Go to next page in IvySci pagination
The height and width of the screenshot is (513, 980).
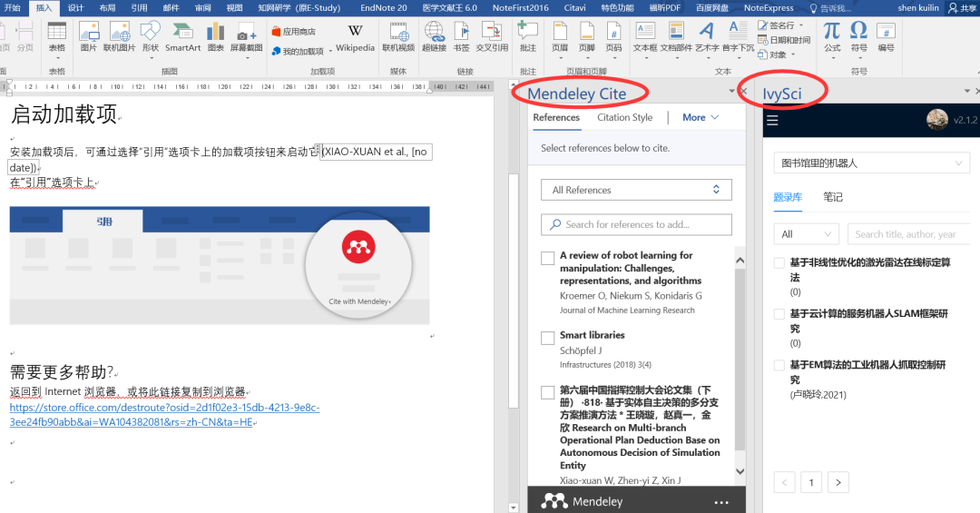click(x=838, y=482)
